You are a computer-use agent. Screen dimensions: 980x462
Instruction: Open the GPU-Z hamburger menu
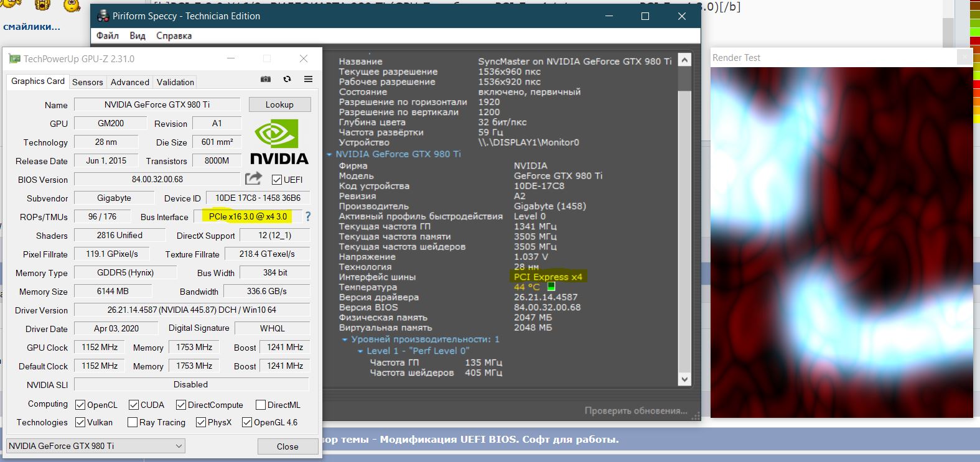[x=308, y=80]
